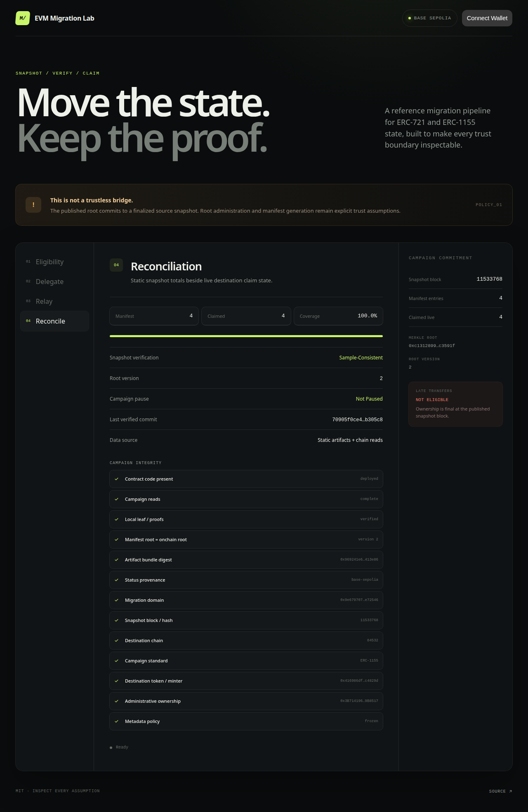Click the Root version row in main panel

[x=246, y=378]
